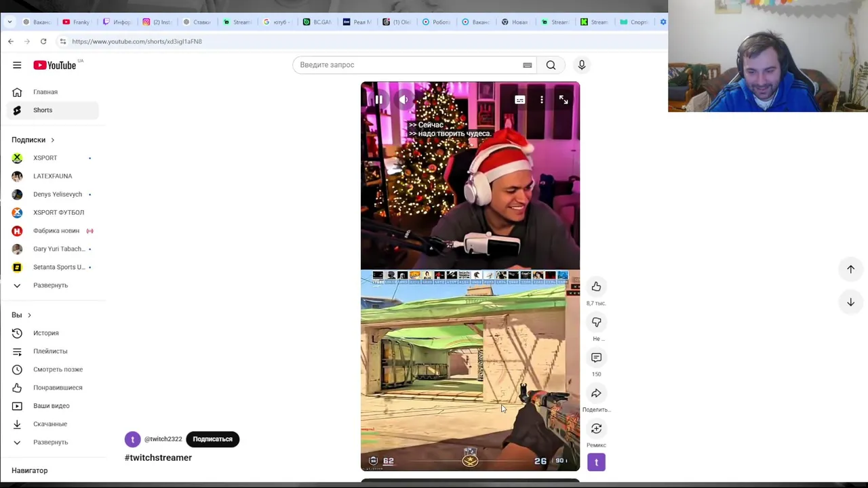The width and height of the screenshot is (868, 488).
Task: Open Фабрика новин channel
Action: pos(53,230)
